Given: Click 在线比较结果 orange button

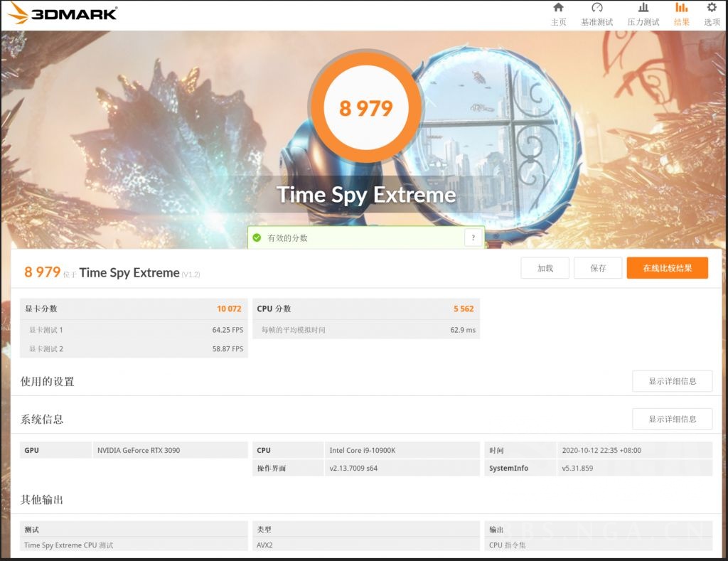Looking at the screenshot, I should (667, 268).
